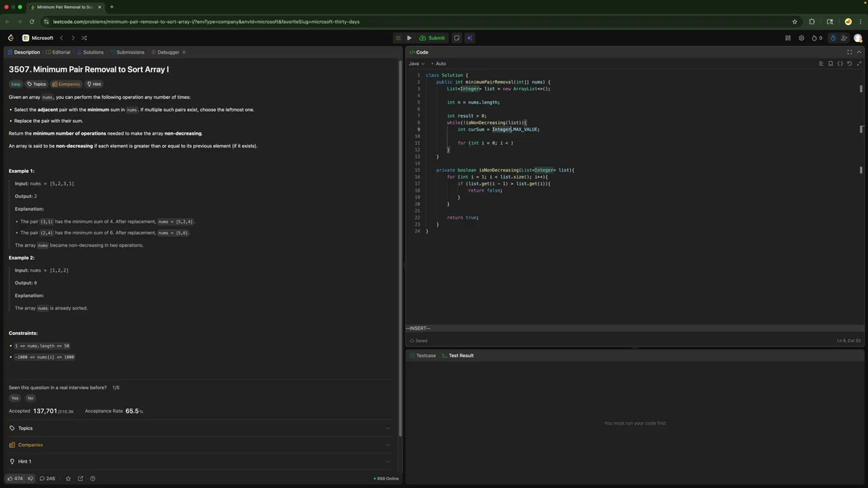868x488 pixels.
Task: Open the notes icon next to Submit
Action: pos(456,38)
